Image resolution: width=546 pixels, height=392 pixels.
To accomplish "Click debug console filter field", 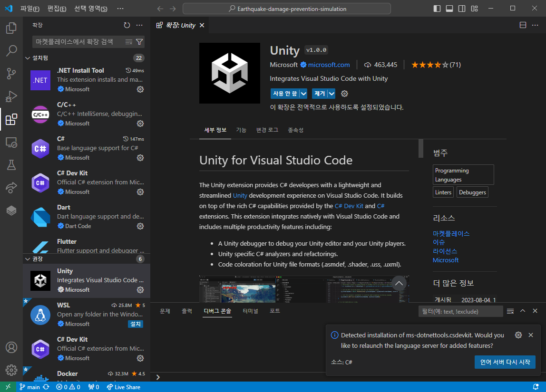I will pyautogui.click(x=460, y=311).
